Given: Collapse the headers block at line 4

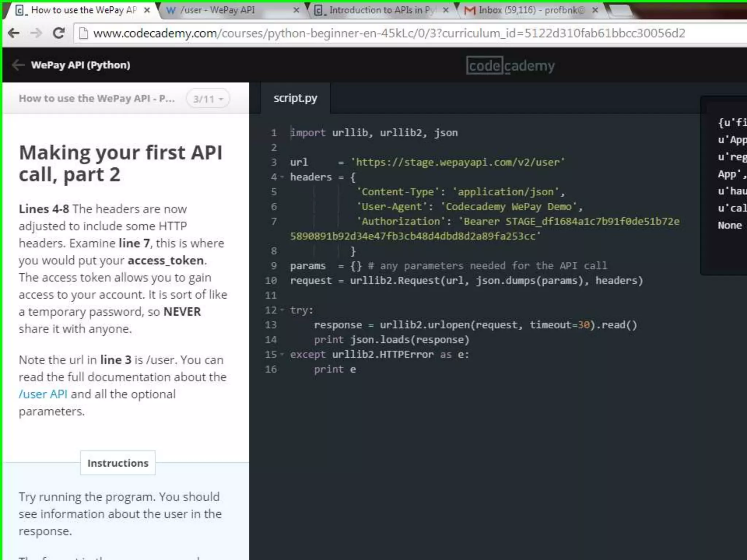Looking at the screenshot, I should [x=282, y=177].
